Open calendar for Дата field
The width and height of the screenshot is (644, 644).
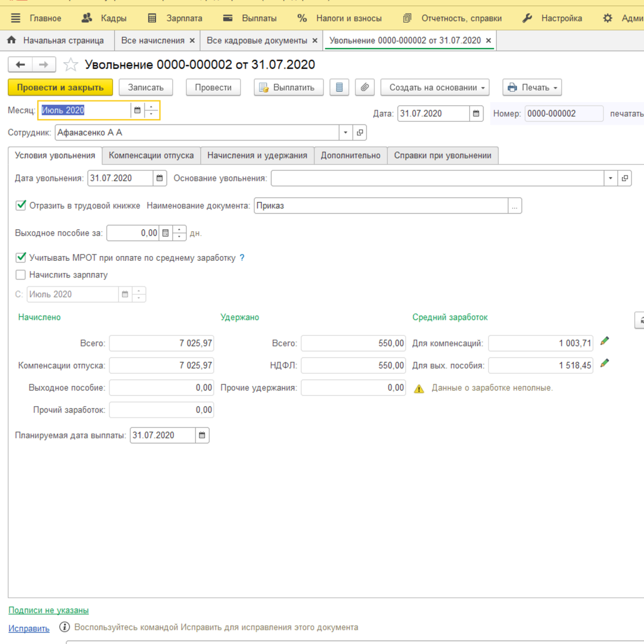[476, 114]
